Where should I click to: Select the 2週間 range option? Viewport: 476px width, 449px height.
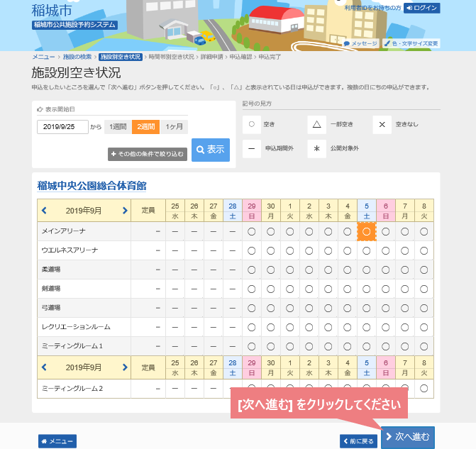pos(145,127)
